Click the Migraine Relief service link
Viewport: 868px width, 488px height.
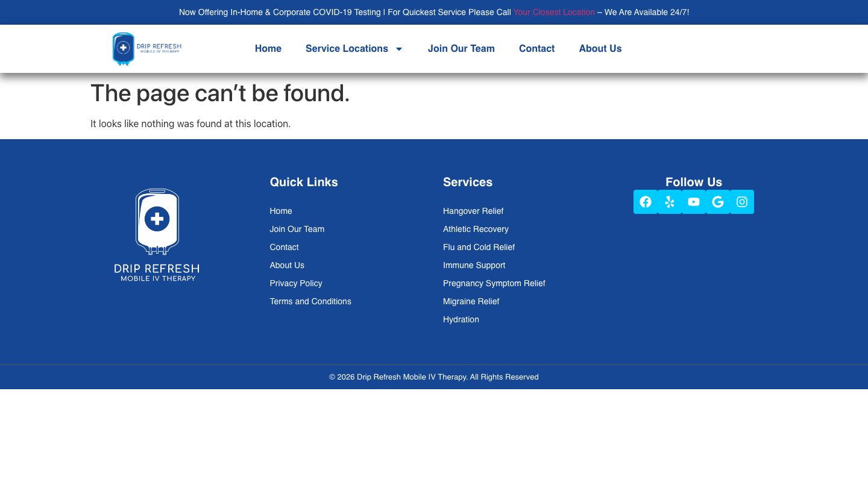(471, 301)
